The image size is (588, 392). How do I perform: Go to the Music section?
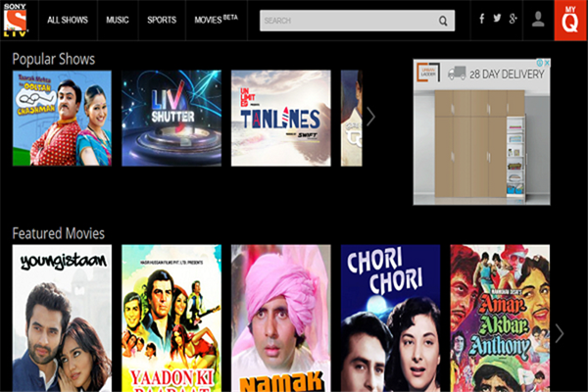pos(118,20)
